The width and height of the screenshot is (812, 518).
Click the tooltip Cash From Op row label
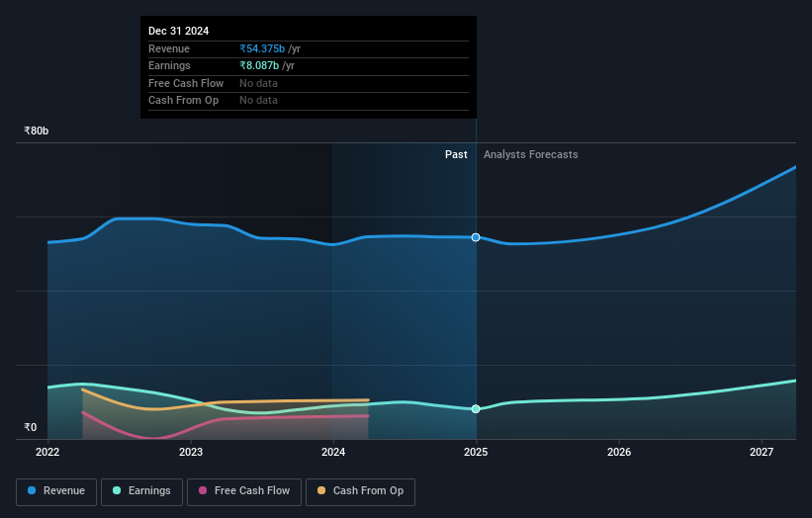[x=183, y=101]
